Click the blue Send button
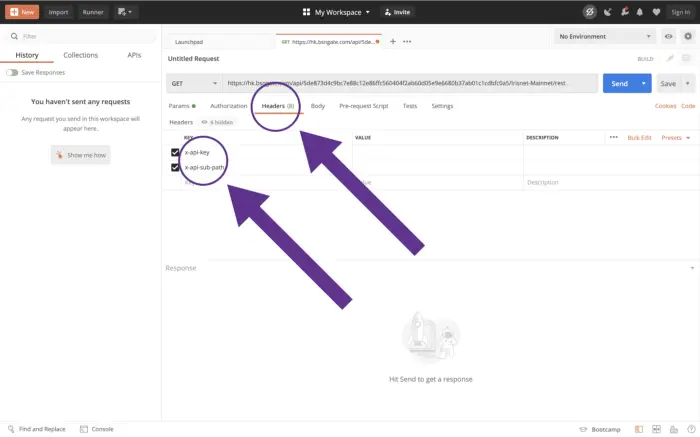The height and width of the screenshot is (437, 700). [x=619, y=83]
